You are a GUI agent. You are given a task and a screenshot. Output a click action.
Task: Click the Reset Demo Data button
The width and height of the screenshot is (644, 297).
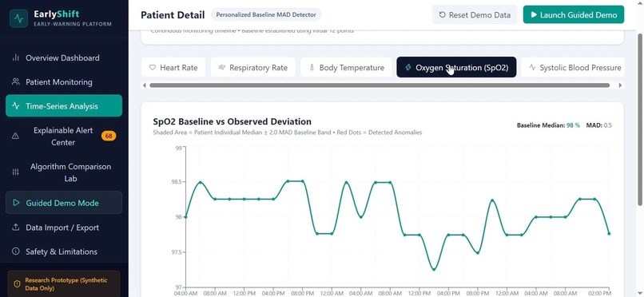[x=475, y=14]
